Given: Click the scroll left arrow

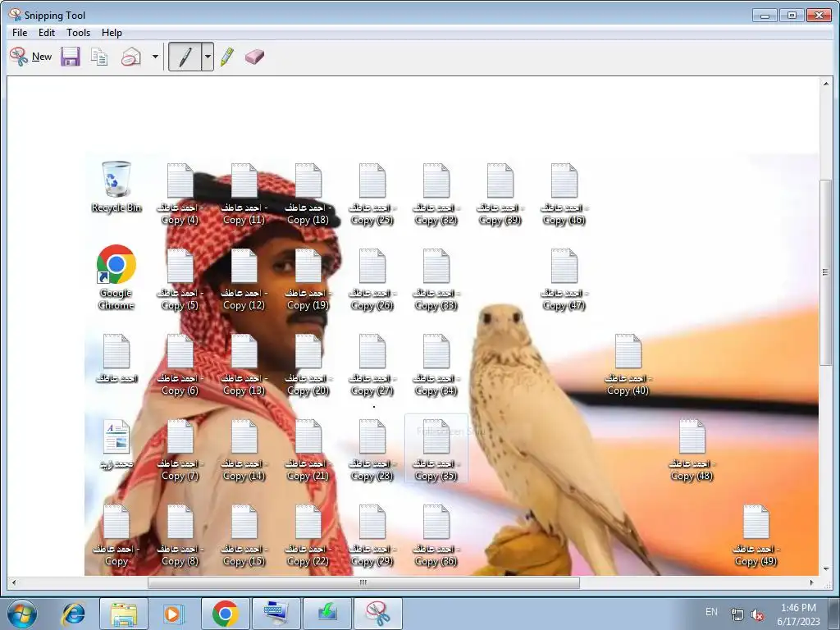Looking at the screenshot, I should pyautogui.click(x=13, y=582).
